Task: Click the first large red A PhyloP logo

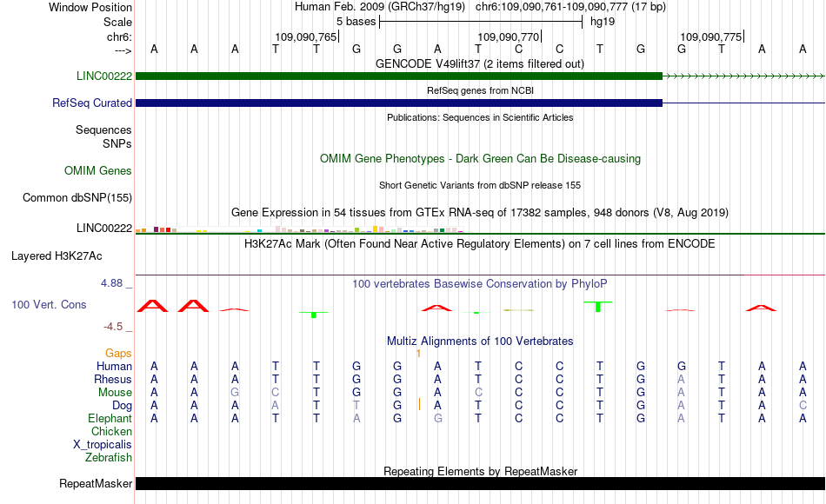Action: (x=153, y=306)
